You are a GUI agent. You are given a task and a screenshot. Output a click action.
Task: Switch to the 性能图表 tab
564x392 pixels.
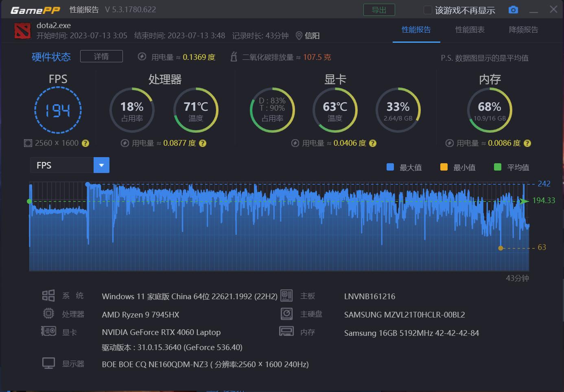pyautogui.click(x=470, y=30)
